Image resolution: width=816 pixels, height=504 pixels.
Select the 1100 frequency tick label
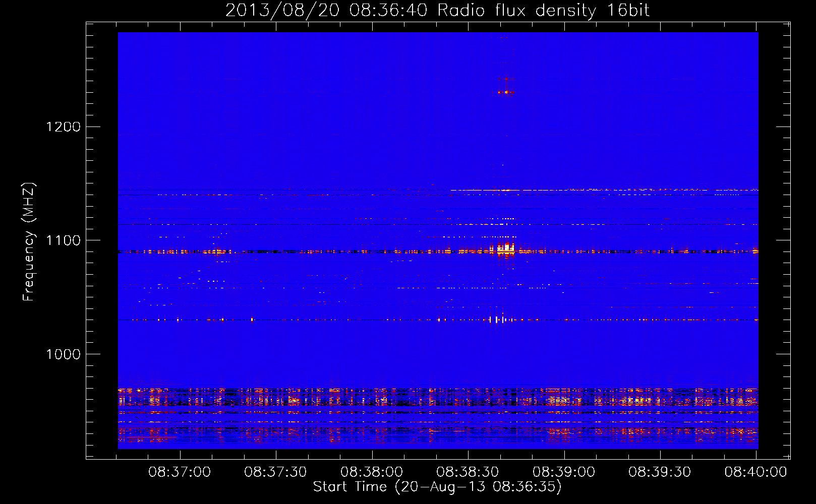click(64, 240)
